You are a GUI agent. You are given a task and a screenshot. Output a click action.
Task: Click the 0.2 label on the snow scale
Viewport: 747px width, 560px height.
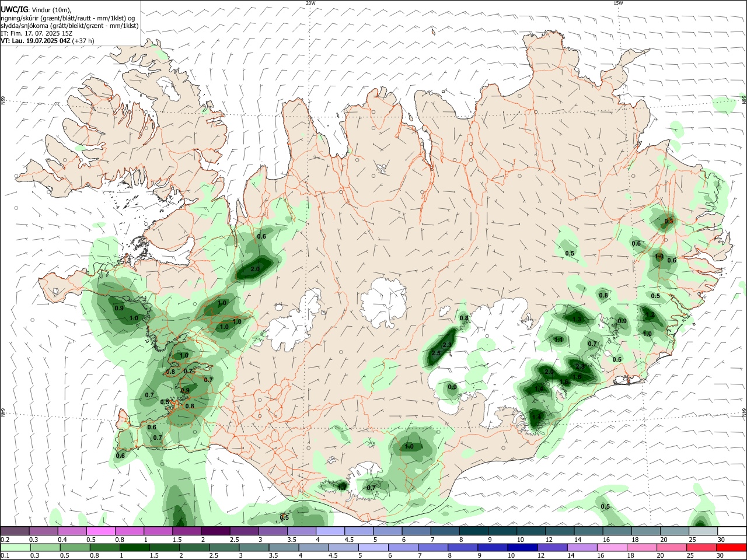pyautogui.click(x=5, y=540)
